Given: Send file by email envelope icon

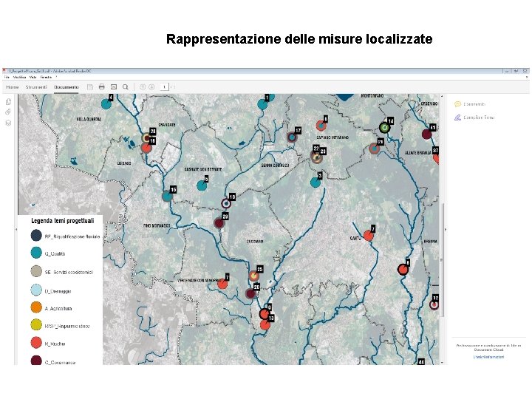Looking at the screenshot, I should point(114,87).
